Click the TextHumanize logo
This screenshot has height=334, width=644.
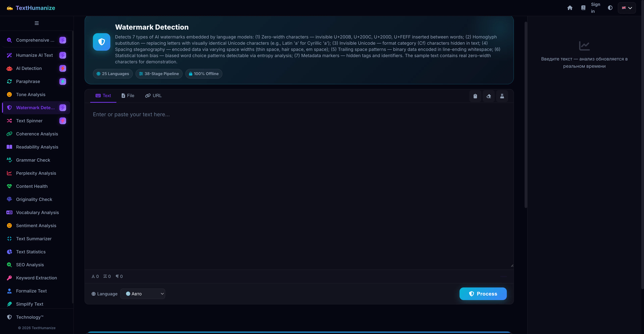coord(31,8)
